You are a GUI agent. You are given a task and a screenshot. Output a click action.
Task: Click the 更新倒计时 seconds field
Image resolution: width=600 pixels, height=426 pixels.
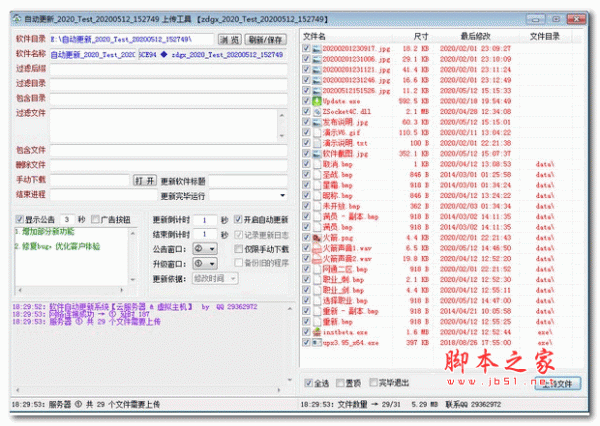point(205,220)
